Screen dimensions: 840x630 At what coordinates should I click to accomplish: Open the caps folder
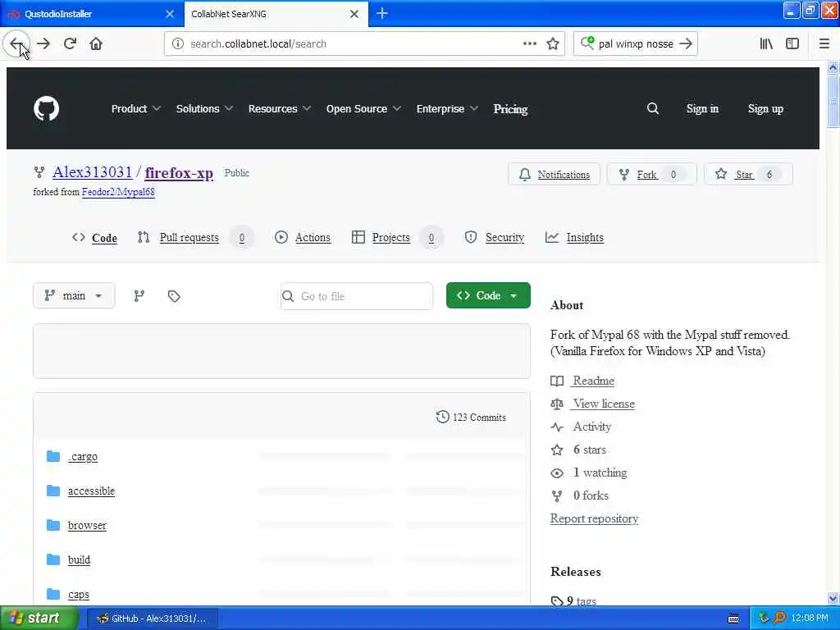(x=78, y=594)
